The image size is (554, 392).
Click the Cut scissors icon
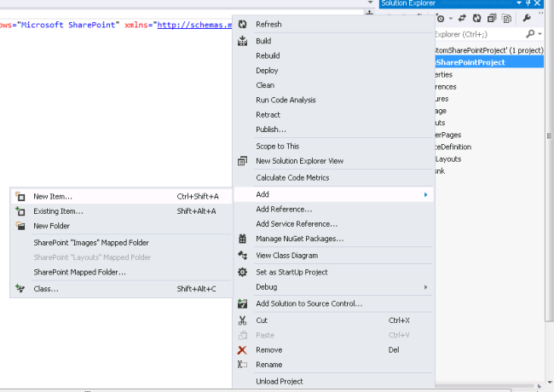(243, 320)
